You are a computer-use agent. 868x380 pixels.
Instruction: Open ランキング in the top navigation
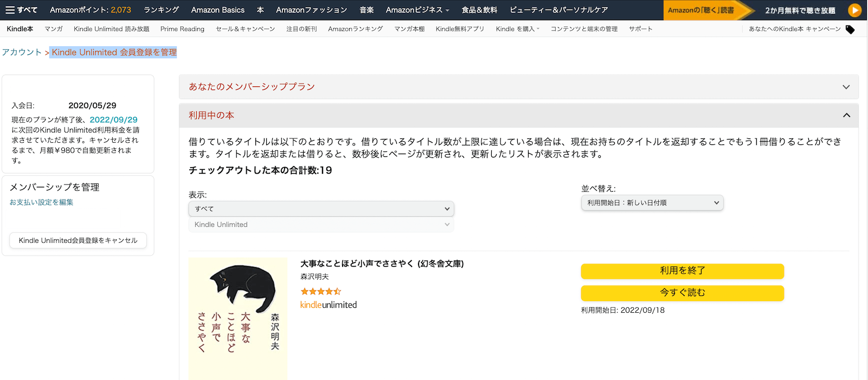161,10
